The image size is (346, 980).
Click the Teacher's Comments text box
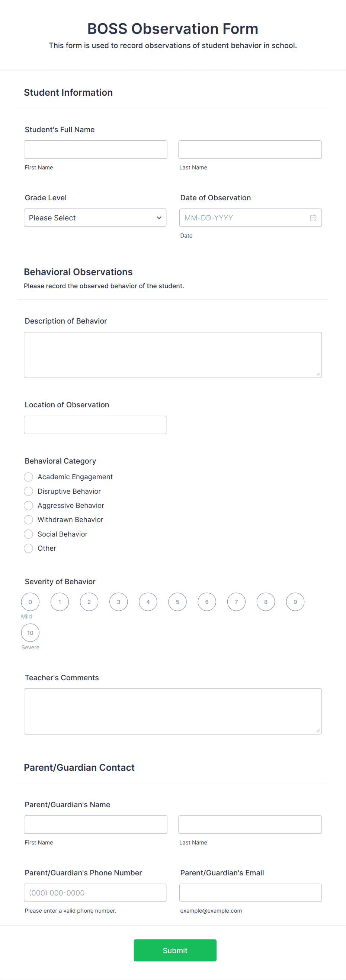point(173,711)
